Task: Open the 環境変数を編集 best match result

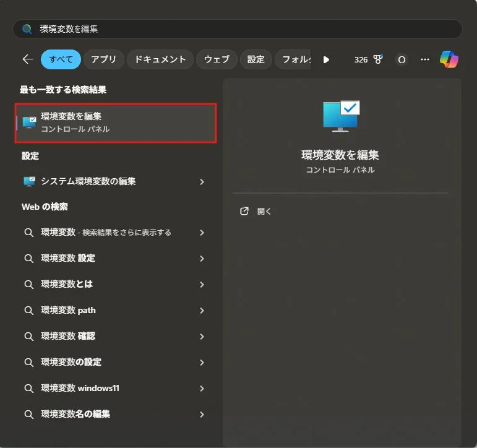Action: pyautogui.click(x=116, y=123)
